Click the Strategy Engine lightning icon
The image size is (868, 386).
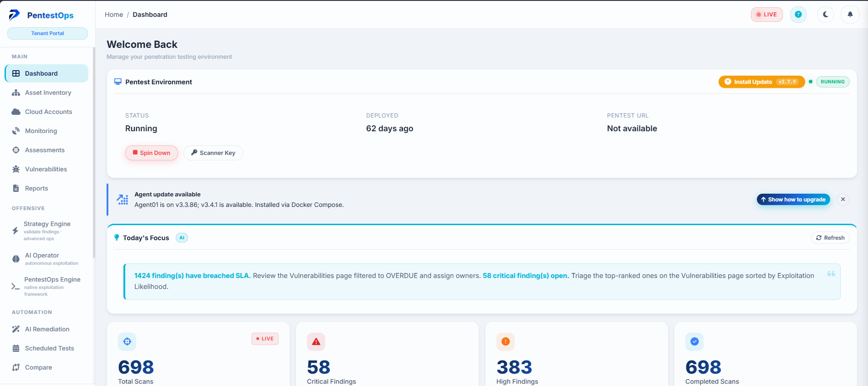15,231
